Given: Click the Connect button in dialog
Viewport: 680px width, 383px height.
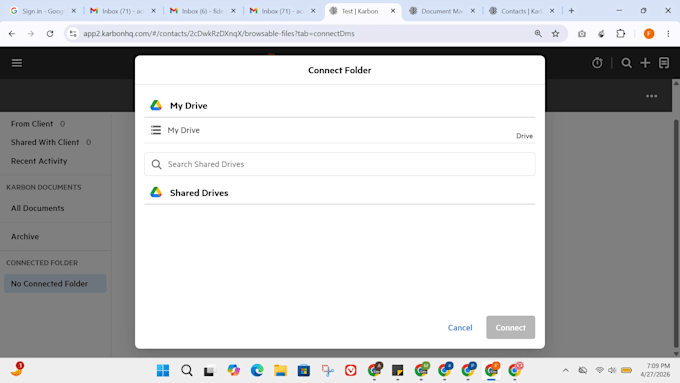Looking at the screenshot, I should [510, 327].
